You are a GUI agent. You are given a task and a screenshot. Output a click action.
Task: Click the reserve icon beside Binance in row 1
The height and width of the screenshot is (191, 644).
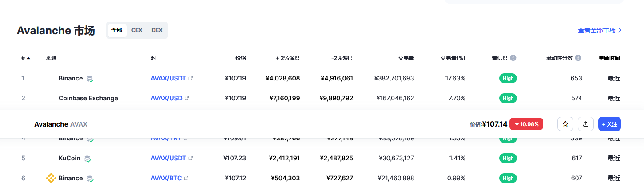tap(90, 79)
